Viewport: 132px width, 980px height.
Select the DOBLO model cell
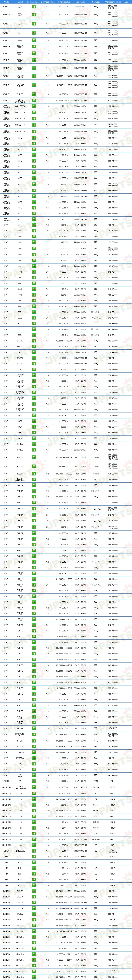(20, 369)
